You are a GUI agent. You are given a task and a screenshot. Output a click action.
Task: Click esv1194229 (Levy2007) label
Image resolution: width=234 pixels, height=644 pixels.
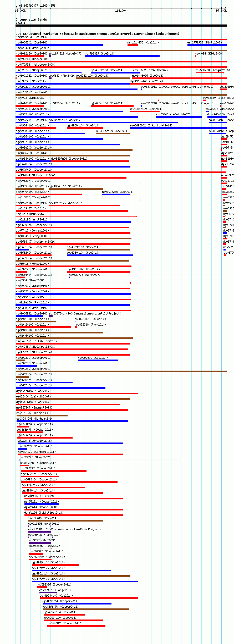tap(65, 53)
